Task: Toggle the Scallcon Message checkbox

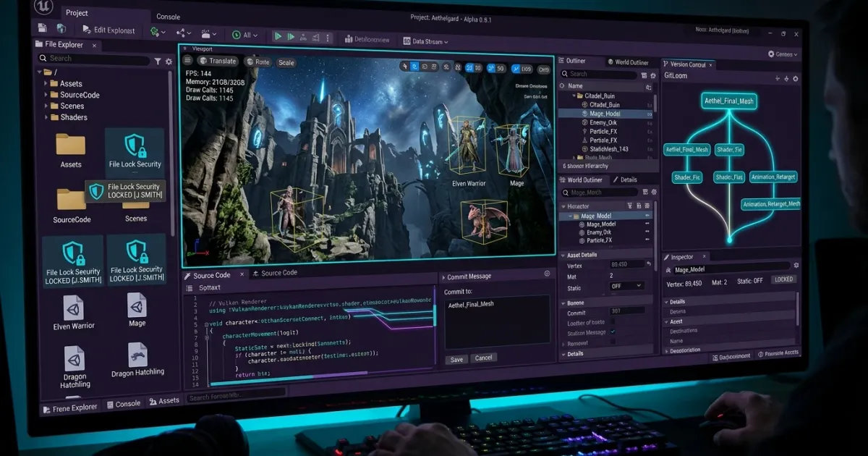Action: 613,332
